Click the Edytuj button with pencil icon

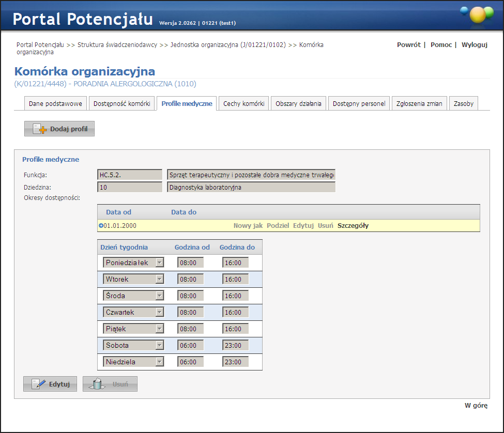pyautogui.click(x=50, y=384)
